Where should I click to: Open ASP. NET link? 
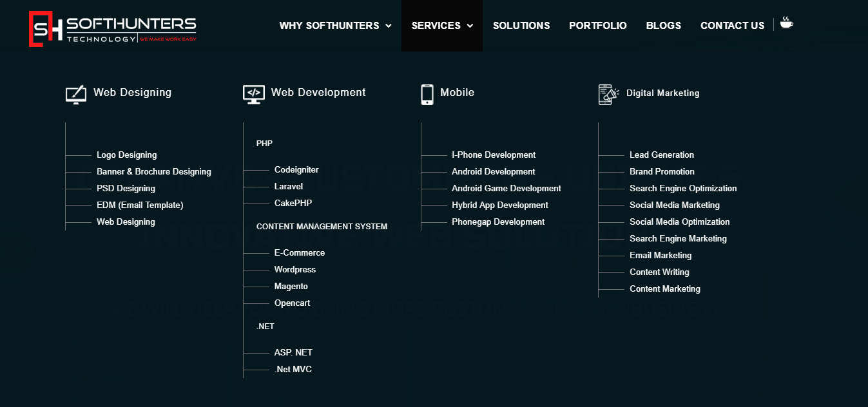(x=294, y=353)
